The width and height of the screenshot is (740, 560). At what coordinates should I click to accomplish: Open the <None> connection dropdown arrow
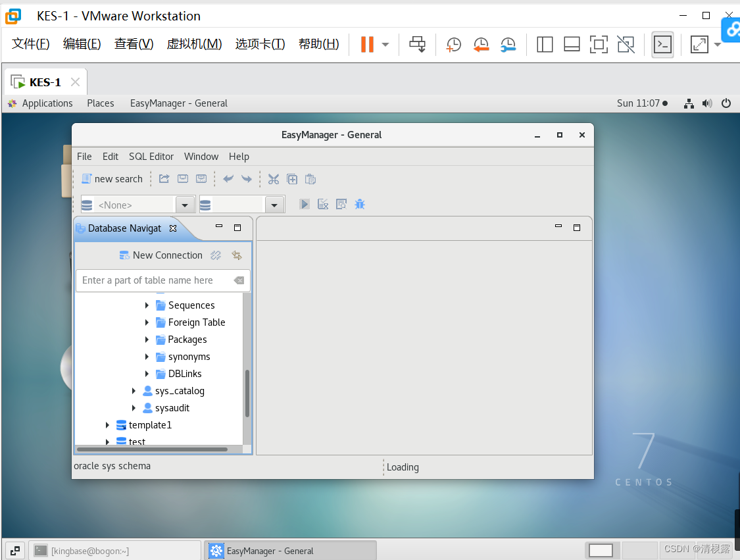pos(185,205)
